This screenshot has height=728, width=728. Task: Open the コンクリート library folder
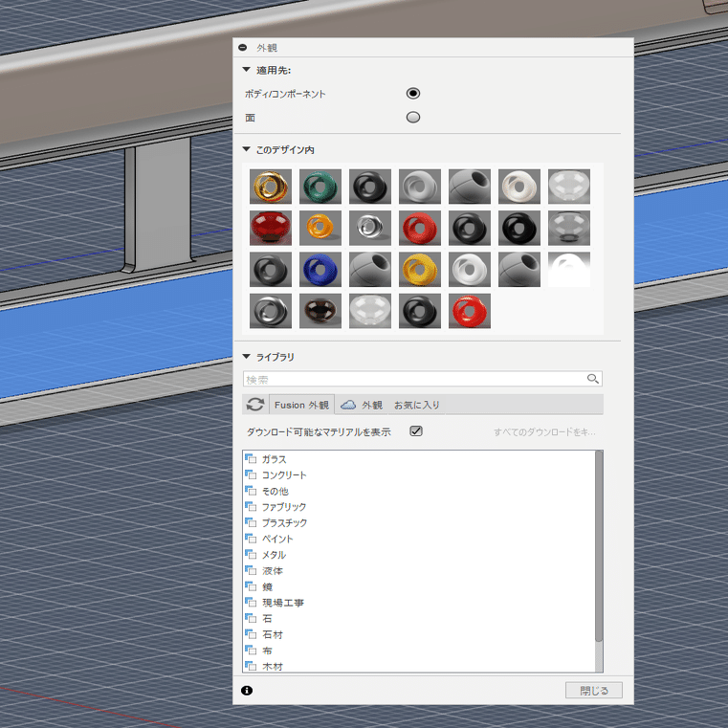276,474
